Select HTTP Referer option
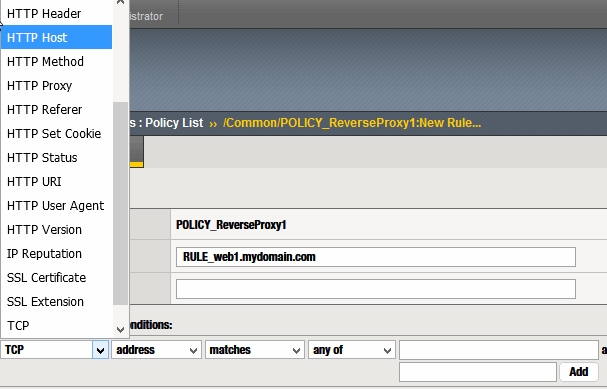Viewport: 607px width, 389px height. 57,110
